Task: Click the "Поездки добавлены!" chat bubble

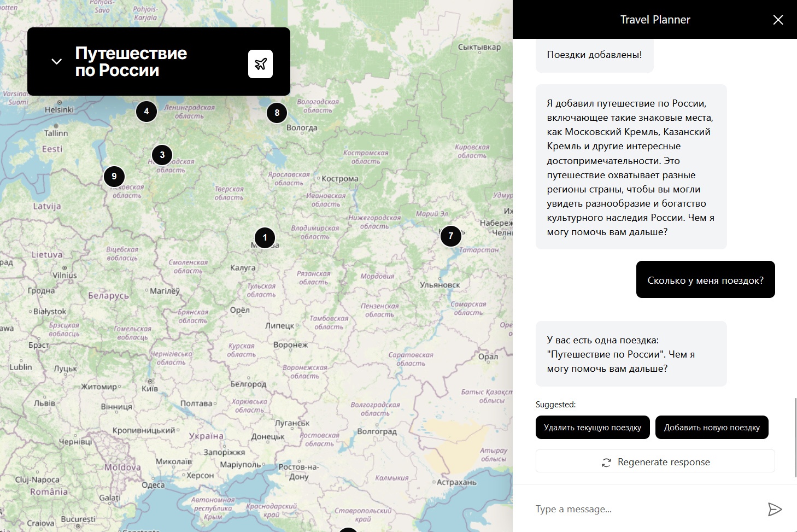Action: coord(594,54)
